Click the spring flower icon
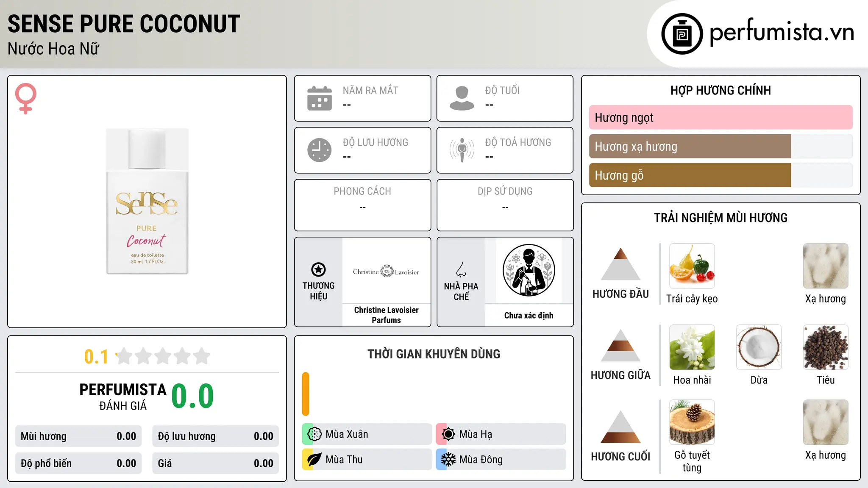Viewport: 868px width, 488px height. click(x=314, y=434)
